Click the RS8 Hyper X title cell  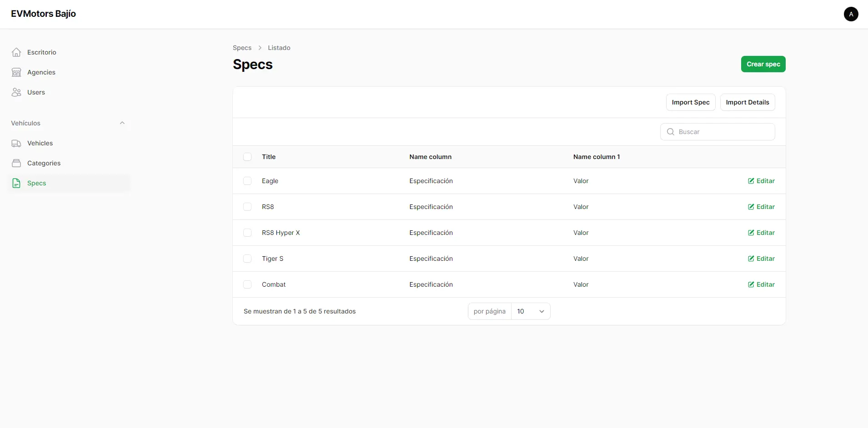(x=281, y=233)
